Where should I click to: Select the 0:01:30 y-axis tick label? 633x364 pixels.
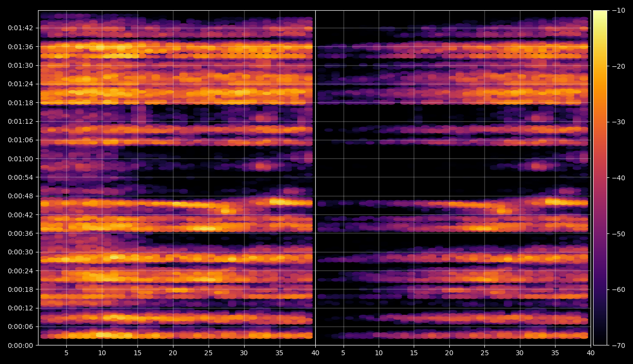click(x=20, y=65)
